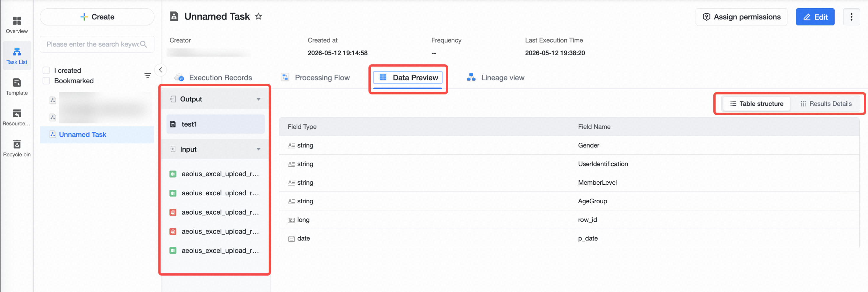Switch to the Lineage view tab
This screenshot has height=292, width=868.
click(x=495, y=78)
